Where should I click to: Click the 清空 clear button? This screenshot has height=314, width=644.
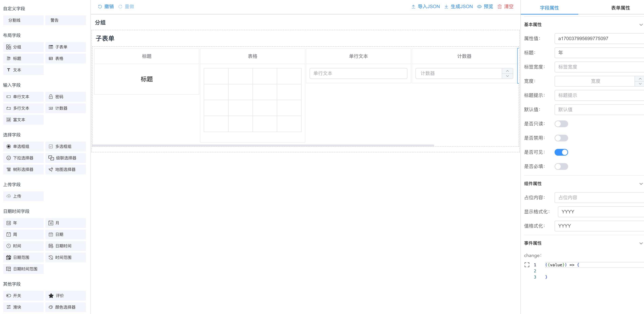[x=505, y=6]
